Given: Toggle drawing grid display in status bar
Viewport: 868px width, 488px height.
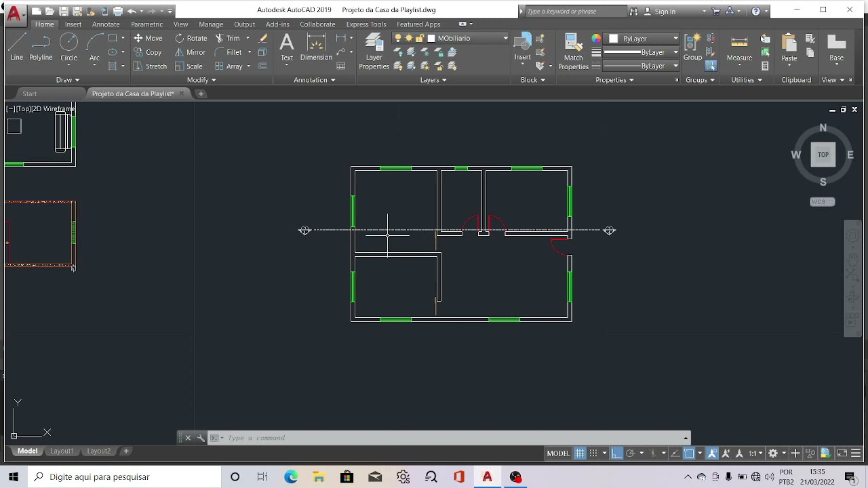Looking at the screenshot, I should [x=580, y=453].
